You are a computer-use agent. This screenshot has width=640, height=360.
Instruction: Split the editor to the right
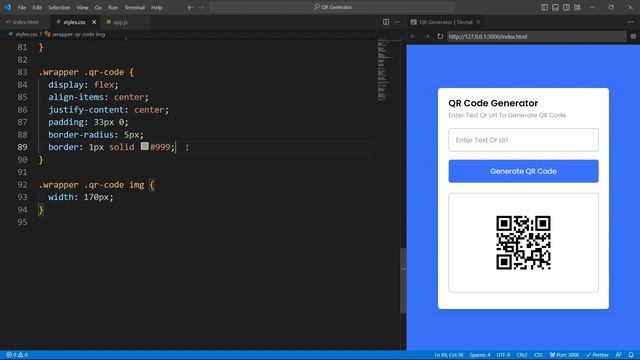tap(386, 22)
